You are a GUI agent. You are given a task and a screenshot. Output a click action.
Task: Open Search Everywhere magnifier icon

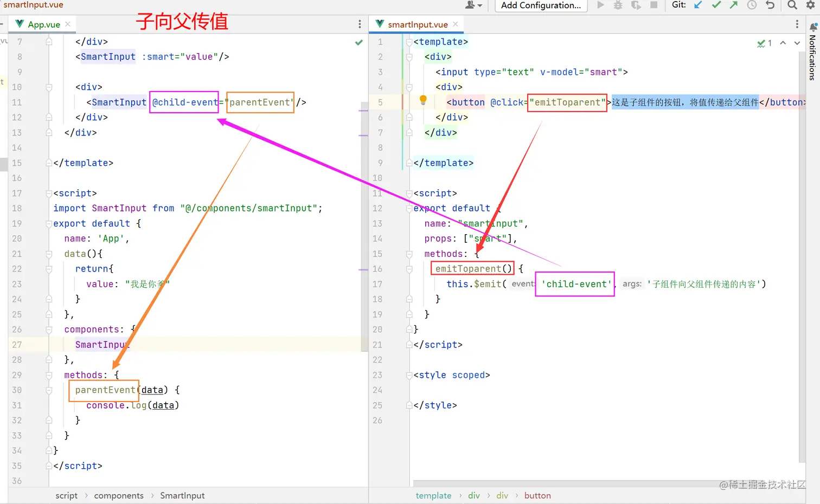pos(792,5)
